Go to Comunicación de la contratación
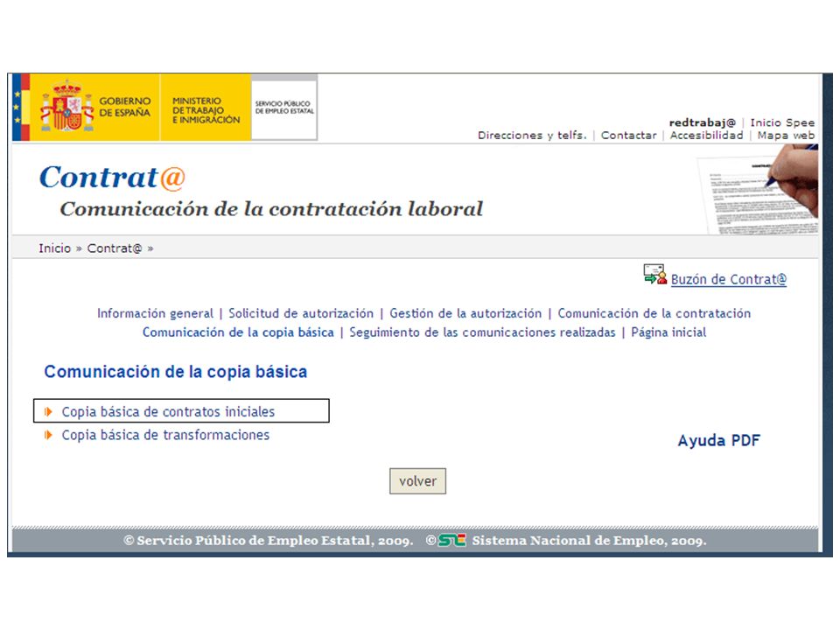This screenshot has height=630, width=840. point(654,313)
